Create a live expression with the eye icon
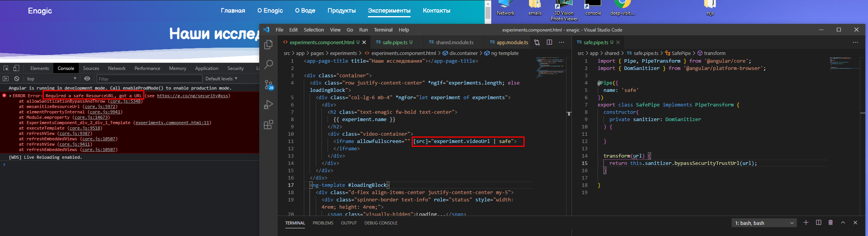 [87, 78]
